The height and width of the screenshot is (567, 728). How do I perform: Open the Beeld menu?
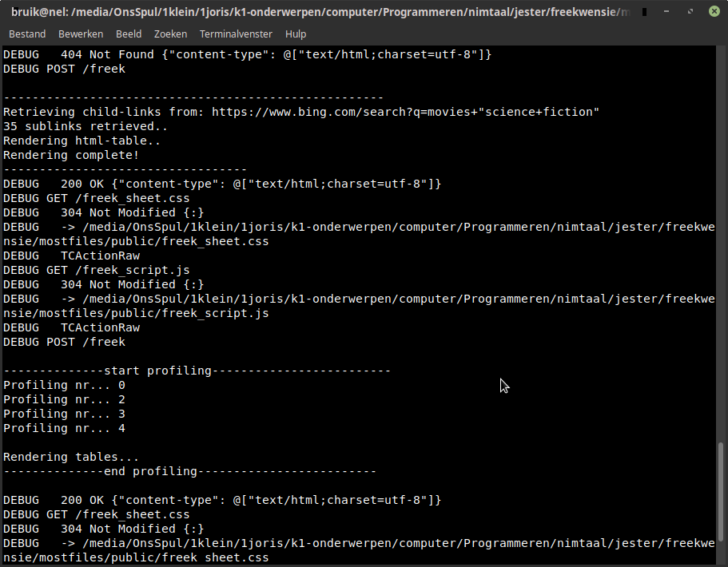click(x=129, y=34)
